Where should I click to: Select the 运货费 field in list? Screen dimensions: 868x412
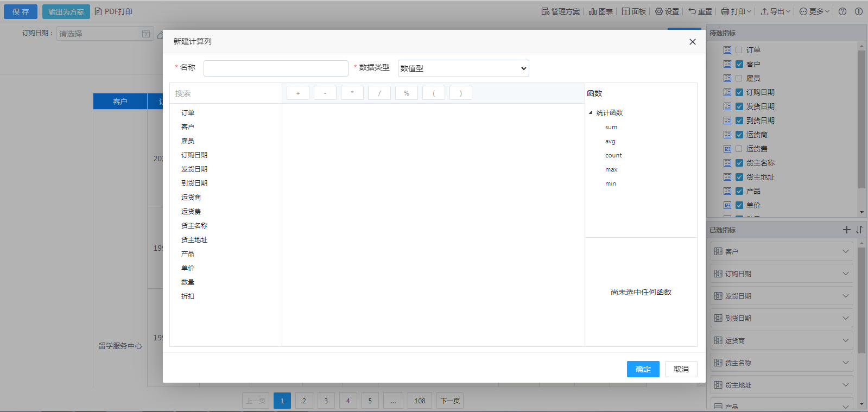(x=191, y=212)
